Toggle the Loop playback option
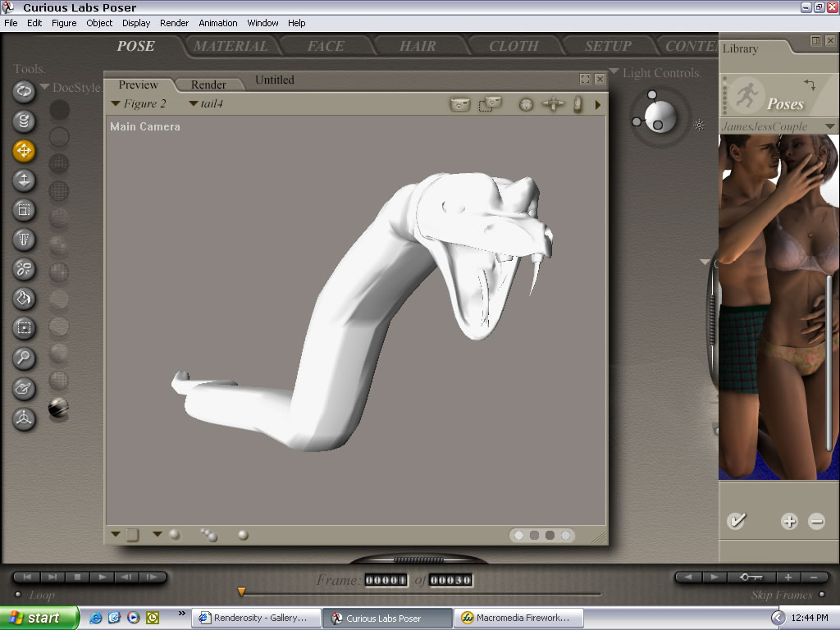The width and height of the screenshot is (840, 630). [x=18, y=596]
